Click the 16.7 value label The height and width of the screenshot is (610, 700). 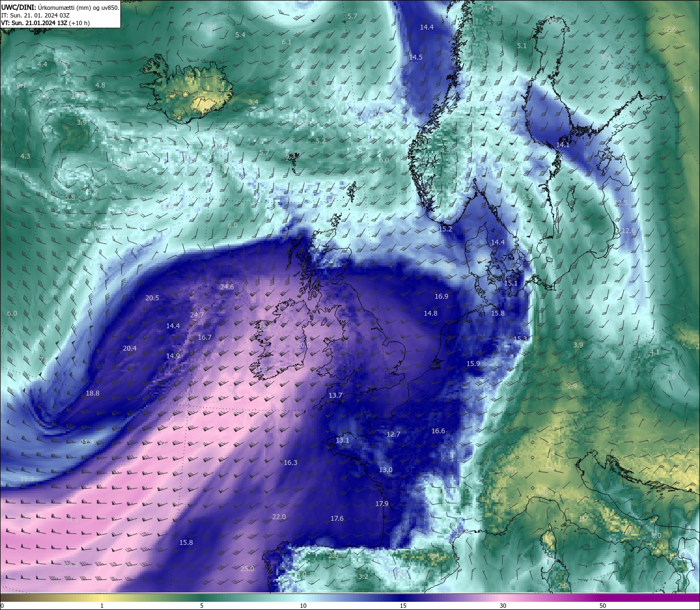tap(205, 338)
